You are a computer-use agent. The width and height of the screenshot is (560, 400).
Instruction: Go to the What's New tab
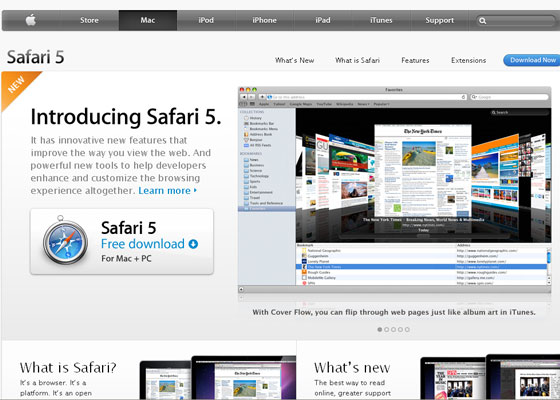pos(295,60)
